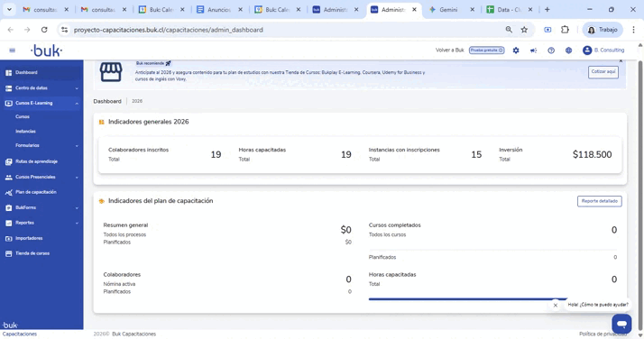Close the Buk recomienda banner
644x339 pixels.
pyautogui.click(x=621, y=61)
